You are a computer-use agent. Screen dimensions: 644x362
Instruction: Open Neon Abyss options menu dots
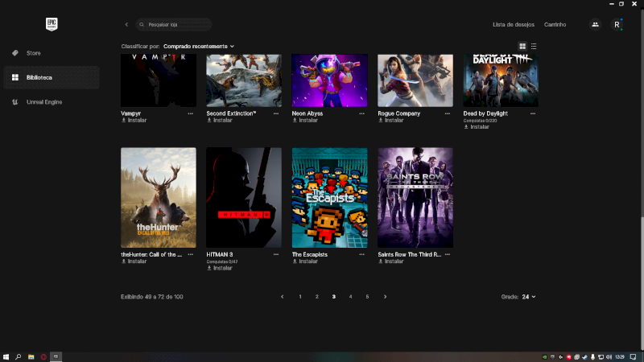tap(361, 113)
